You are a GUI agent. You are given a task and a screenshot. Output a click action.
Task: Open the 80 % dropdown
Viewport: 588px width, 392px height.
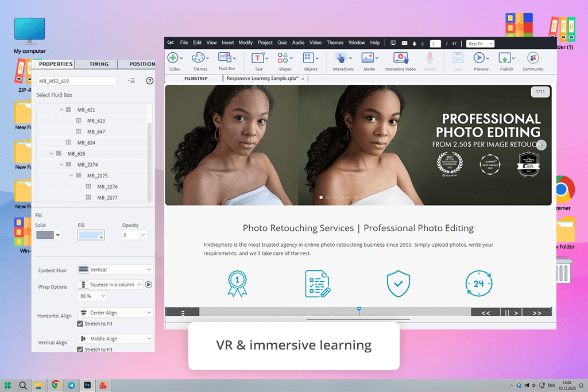tap(92, 296)
